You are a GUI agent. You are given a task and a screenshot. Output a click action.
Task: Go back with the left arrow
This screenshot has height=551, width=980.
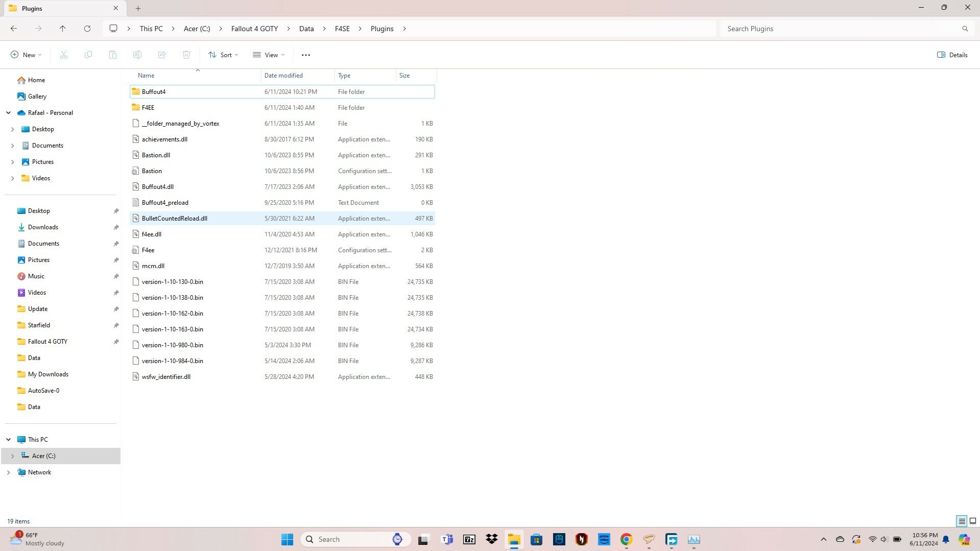pos(14,29)
